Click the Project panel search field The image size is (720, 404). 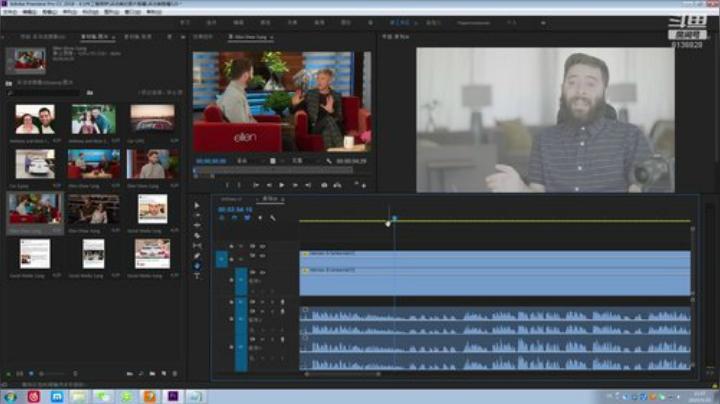[x=43, y=93]
